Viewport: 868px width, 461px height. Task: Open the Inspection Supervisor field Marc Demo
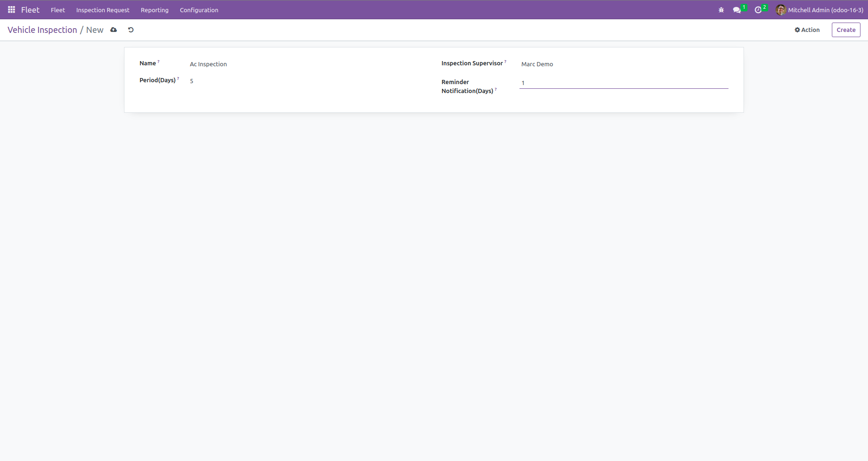click(x=624, y=64)
